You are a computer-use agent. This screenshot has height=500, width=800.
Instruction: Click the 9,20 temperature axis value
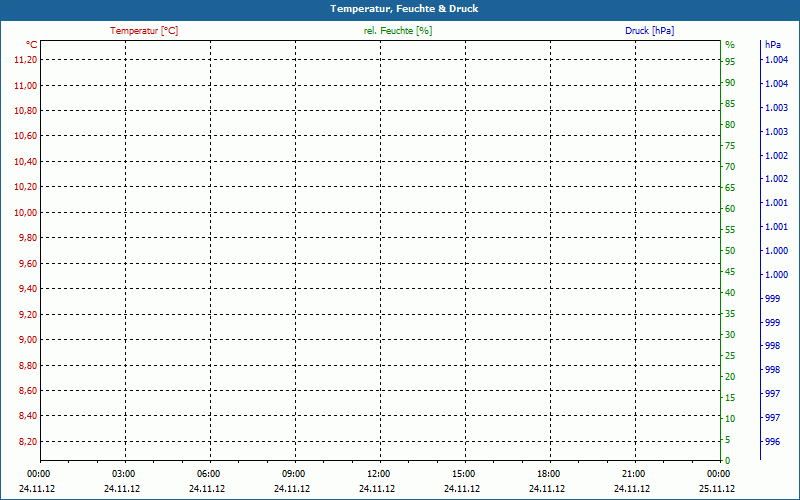coord(28,314)
